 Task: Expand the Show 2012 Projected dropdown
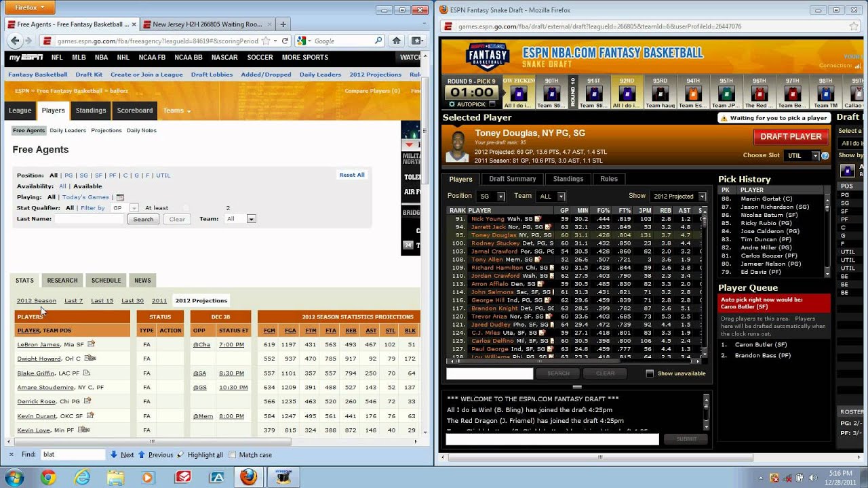click(x=678, y=196)
